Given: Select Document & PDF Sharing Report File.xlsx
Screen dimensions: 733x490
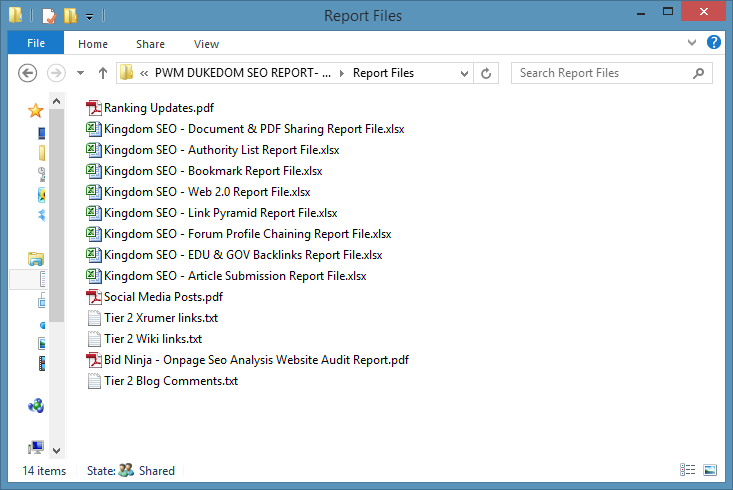Looking at the screenshot, I should pyautogui.click(x=254, y=129).
